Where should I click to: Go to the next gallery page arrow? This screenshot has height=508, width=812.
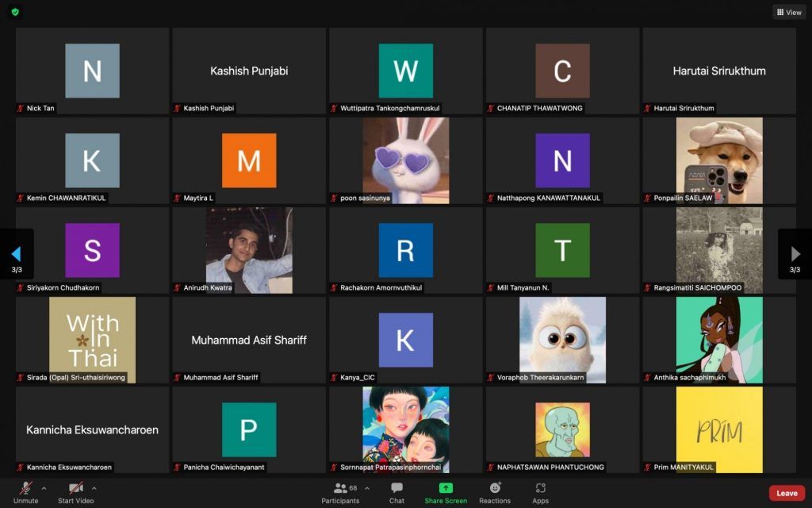pos(795,254)
